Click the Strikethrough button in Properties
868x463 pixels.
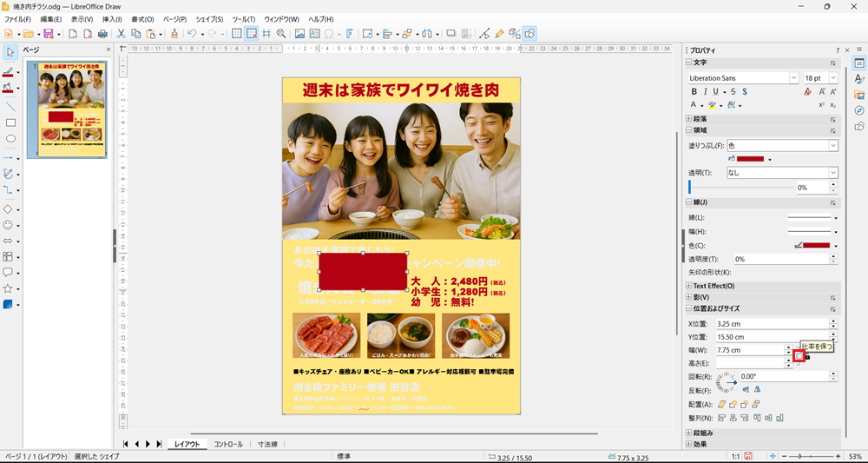733,91
